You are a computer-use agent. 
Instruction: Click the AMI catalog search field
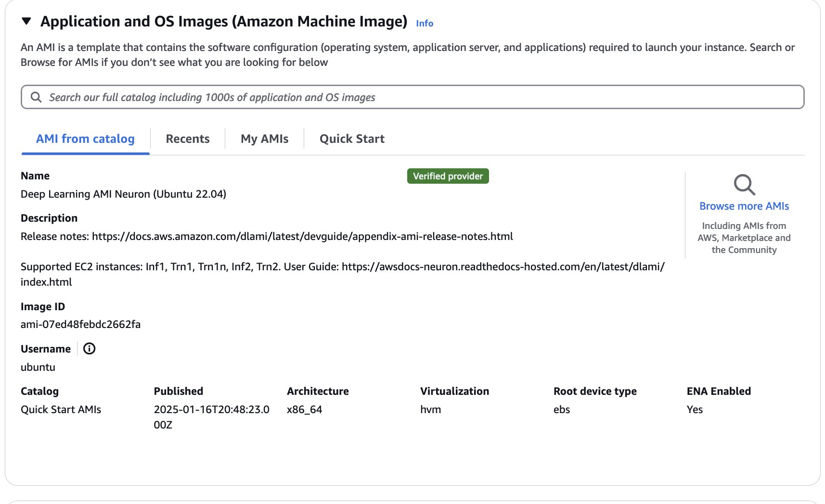(x=412, y=97)
